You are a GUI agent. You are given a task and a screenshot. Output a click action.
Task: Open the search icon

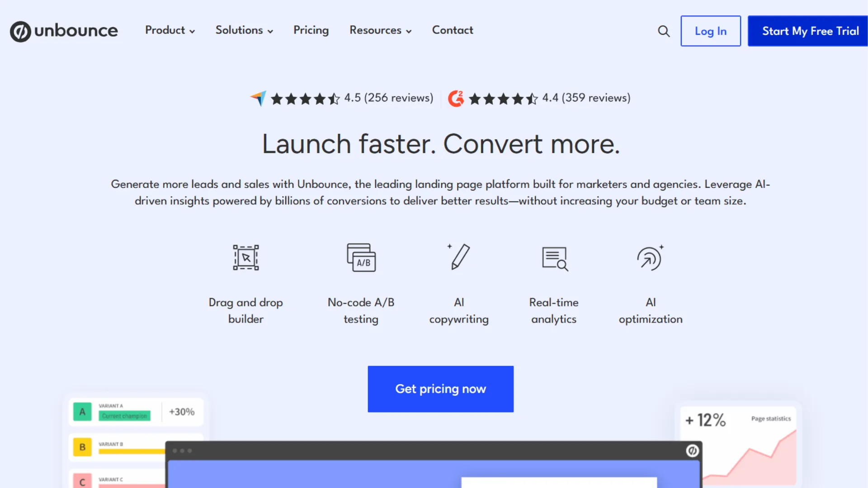pyautogui.click(x=664, y=31)
